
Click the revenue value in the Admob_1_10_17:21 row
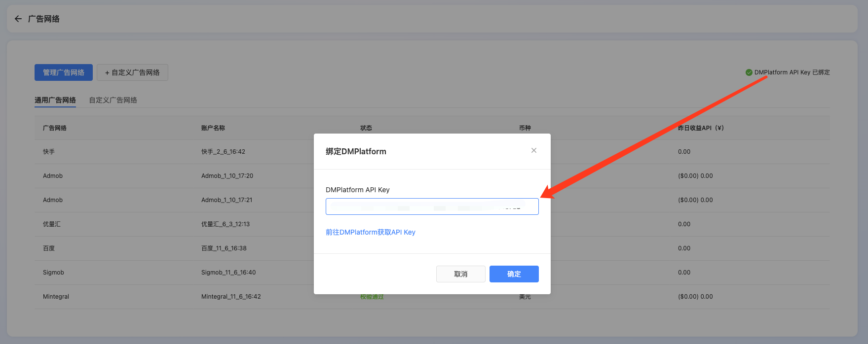695,200
